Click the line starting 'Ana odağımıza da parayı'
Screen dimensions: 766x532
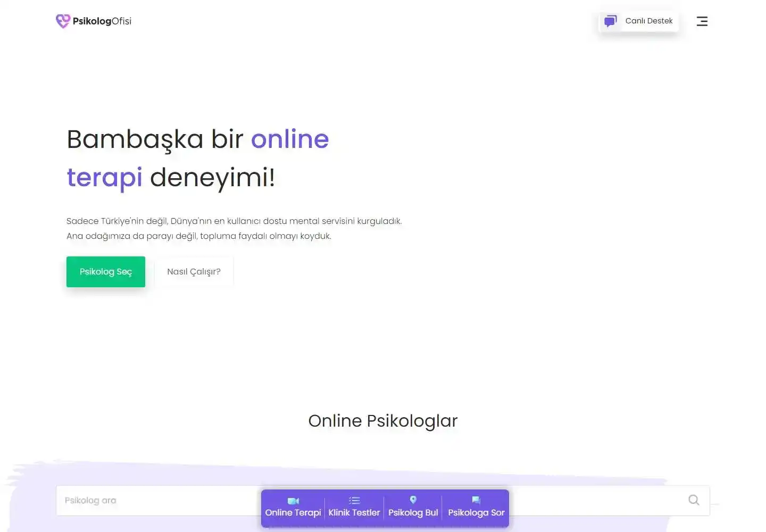199,236
